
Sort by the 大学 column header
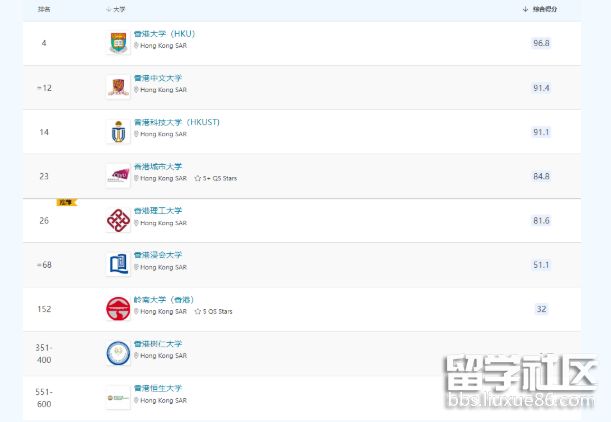pyautogui.click(x=116, y=9)
